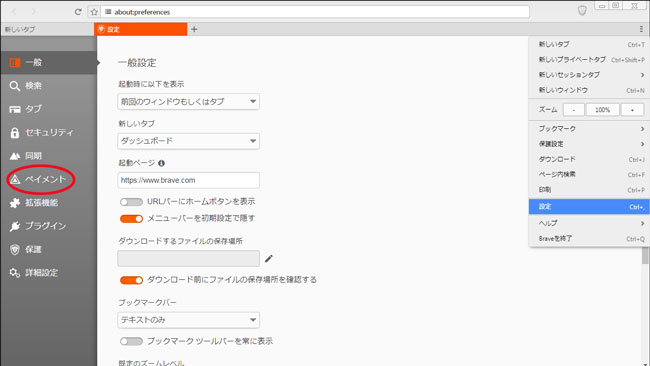Expand the ヘルプ submenu
This screenshot has height=366, width=650.
pos(589,223)
